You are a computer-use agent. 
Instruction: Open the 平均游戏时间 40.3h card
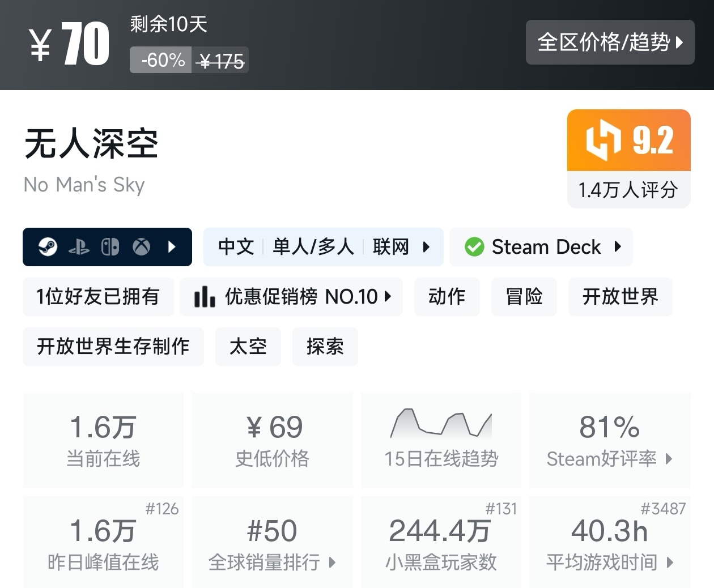click(x=610, y=542)
